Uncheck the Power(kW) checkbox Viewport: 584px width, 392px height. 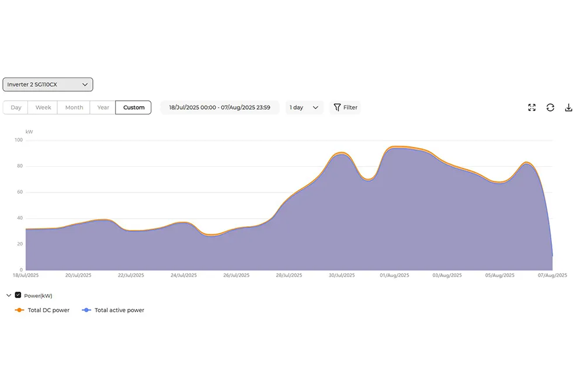18,295
